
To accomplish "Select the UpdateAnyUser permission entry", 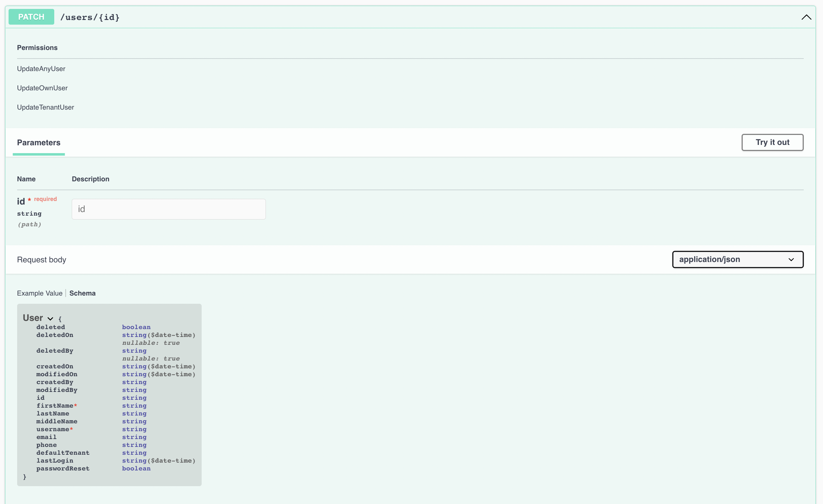I will pyautogui.click(x=41, y=69).
